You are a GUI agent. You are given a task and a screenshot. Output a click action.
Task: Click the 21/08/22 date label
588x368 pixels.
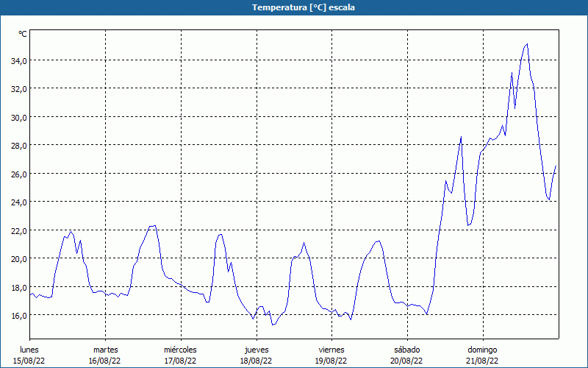click(x=482, y=361)
